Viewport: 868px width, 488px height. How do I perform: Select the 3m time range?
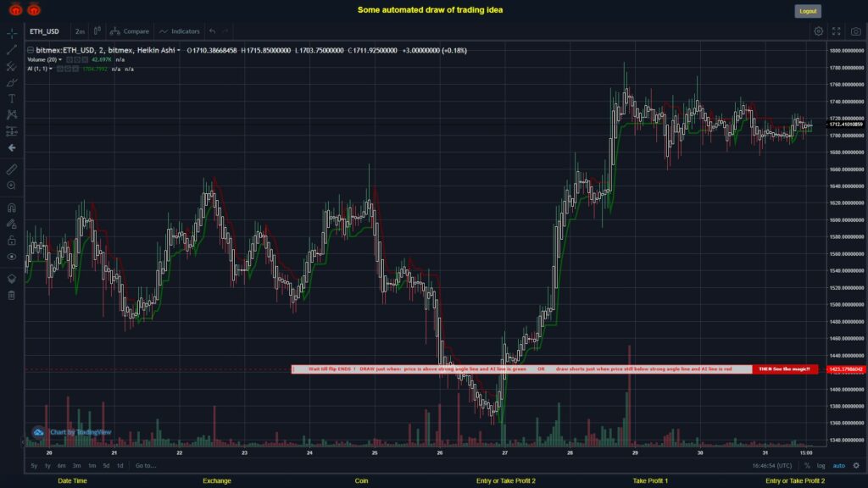click(x=77, y=466)
